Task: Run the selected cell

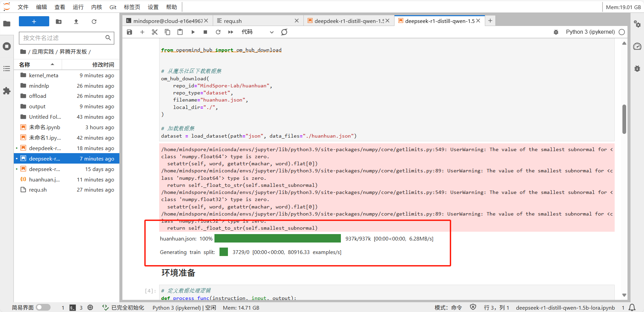Action: [x=193, y=32]
